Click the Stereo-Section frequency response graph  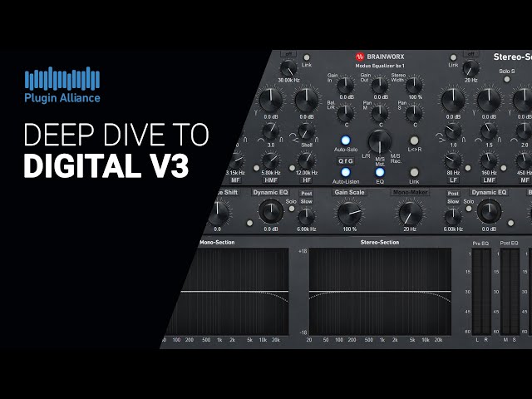380,292
